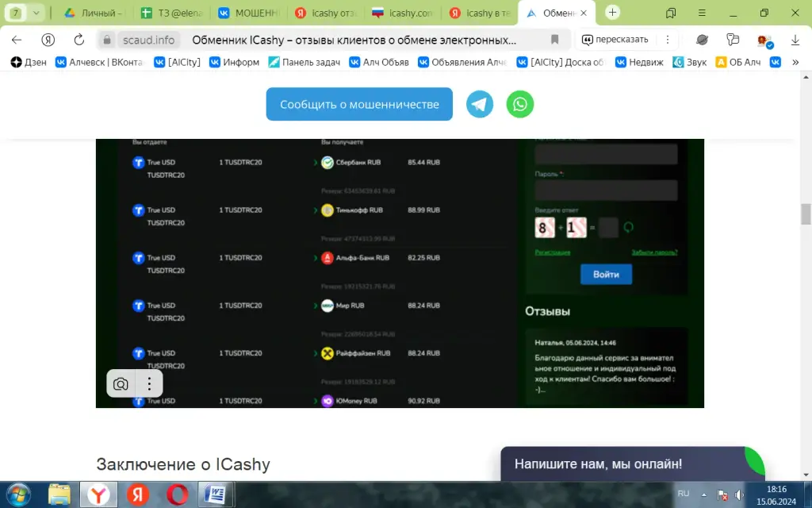This screenshot has height=508, width=812.
Task: Click the Сообщить о мошенничестве button
Action: [359, 104]
